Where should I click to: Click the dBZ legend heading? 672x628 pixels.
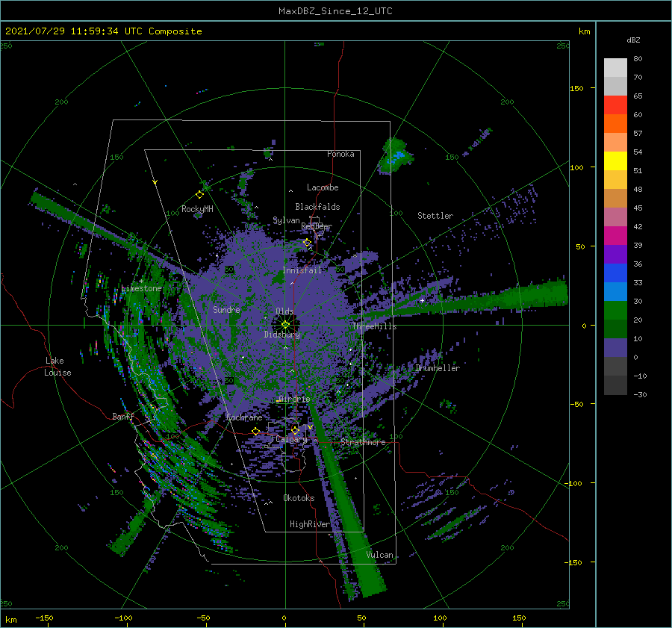coord(633,40)
